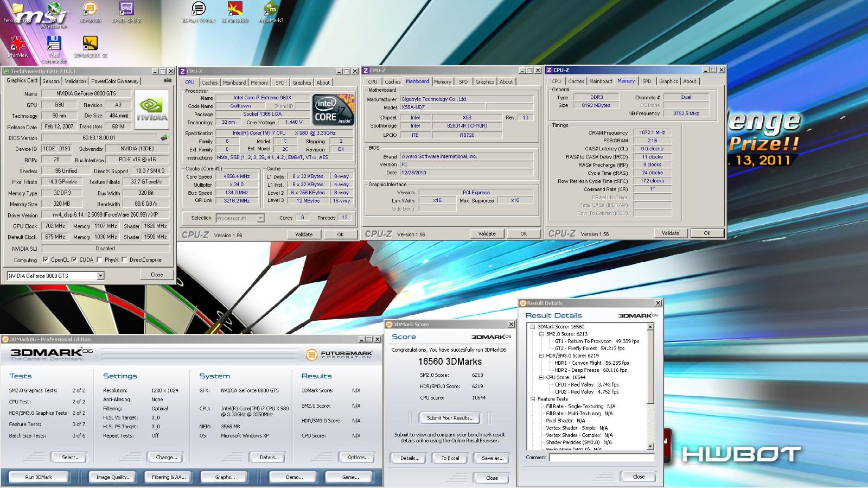The width and height of the screenshot is (868, 488).
Task: Toggle the OpenCL checkbox in GPU-Z
Action: pyautogui.click(x=46, y=259)
